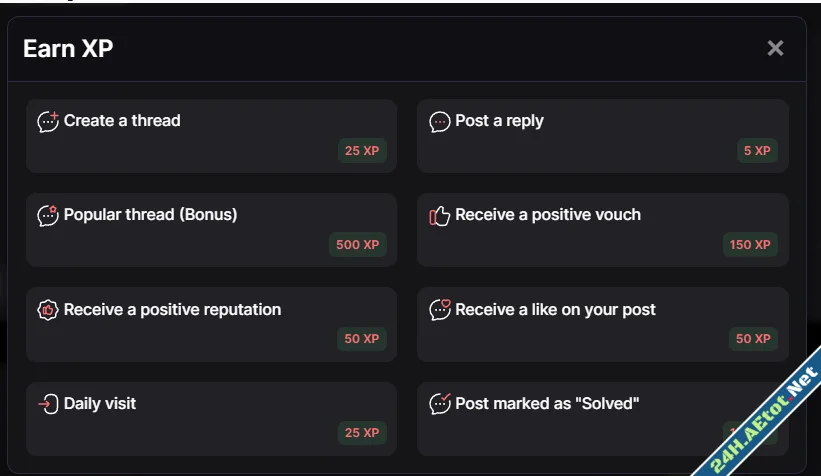Close the Earn XP dialog
The height and width of the screenshot is (476, 821).
point(775,48)
